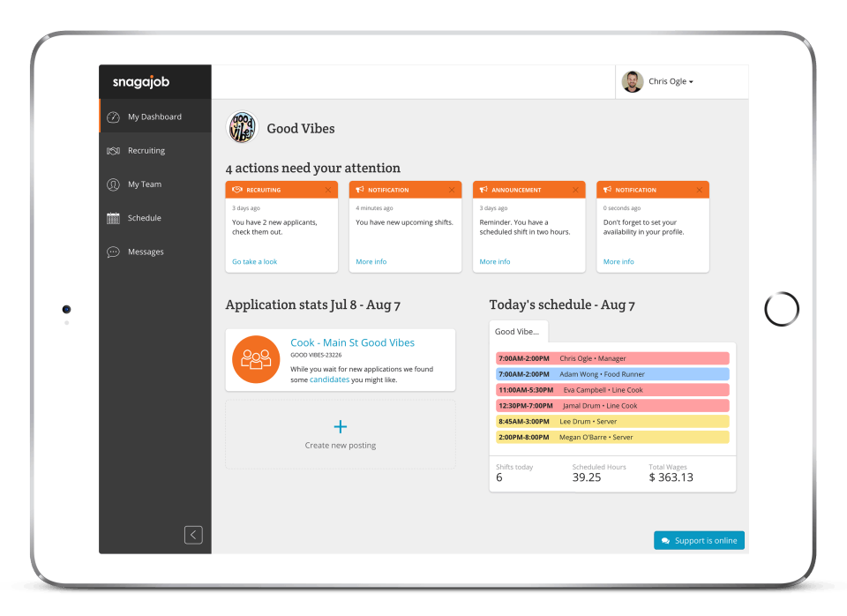Select Chris Ogle Manager shift
Image resolution: width=847 pixels, height=616 pixels.
coord(612,358)
